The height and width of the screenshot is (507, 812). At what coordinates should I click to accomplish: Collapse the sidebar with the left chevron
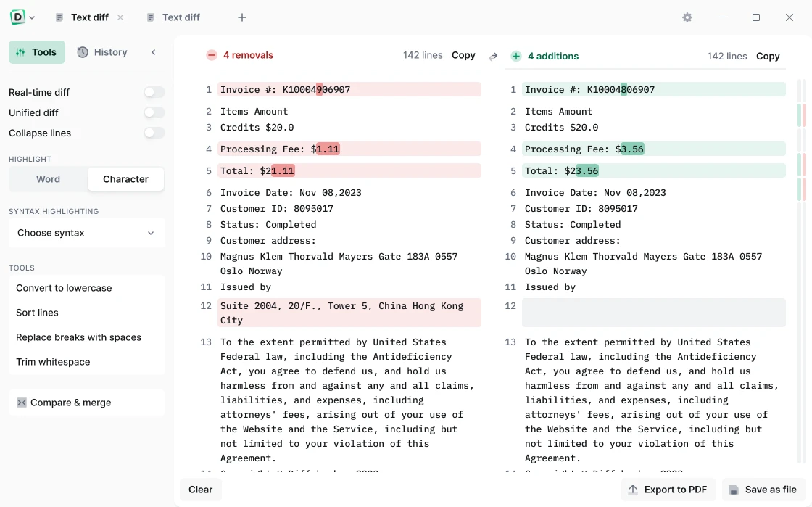tap(154, 52)
